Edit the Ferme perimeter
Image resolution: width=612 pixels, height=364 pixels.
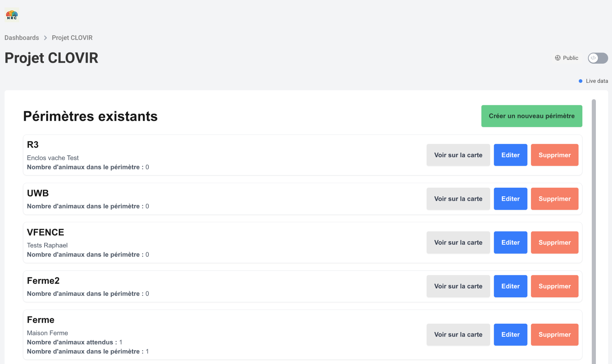[x=510, y=334]
